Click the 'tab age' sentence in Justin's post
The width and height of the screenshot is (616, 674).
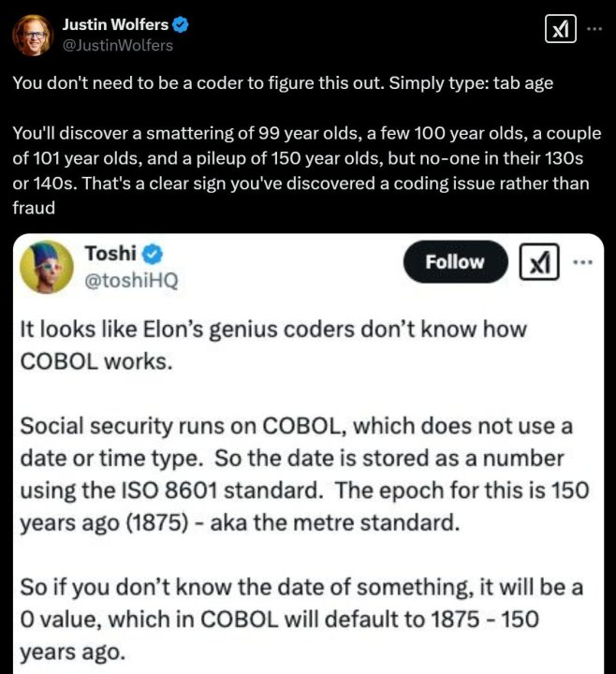click(x=282, y=81)
